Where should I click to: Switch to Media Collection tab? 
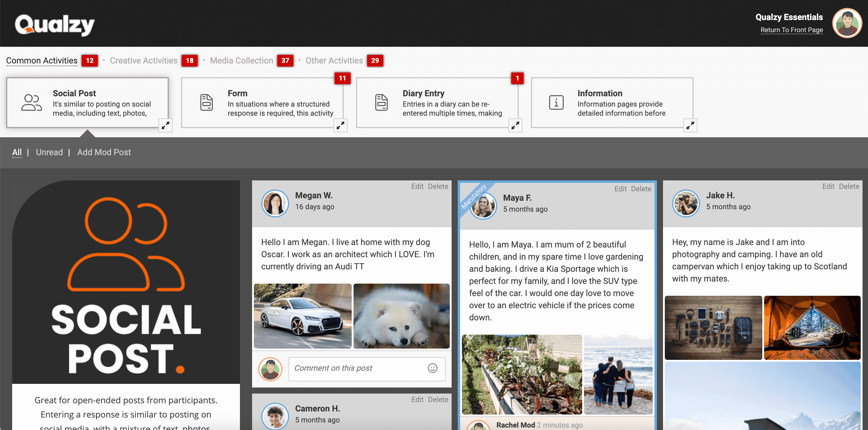coord(241,61)
